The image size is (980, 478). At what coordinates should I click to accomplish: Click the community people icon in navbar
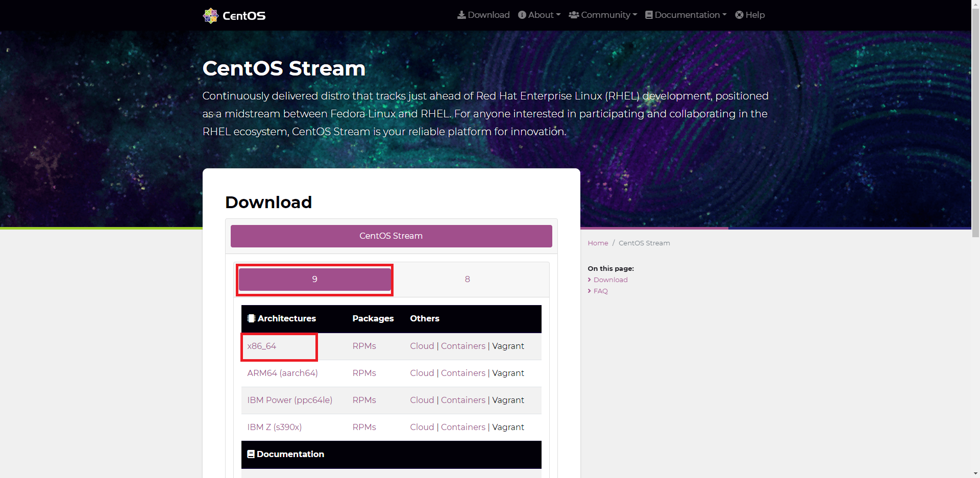click(x=574, y=15)
